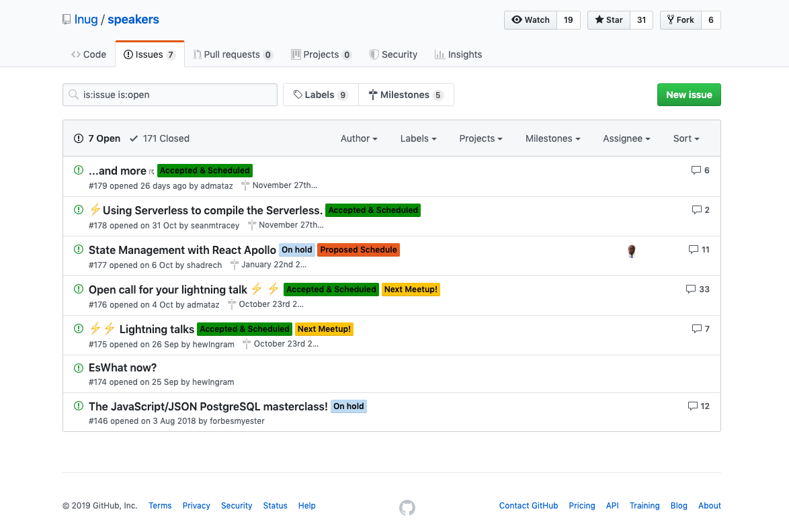789x532 pixels.
Task: Click open-issue icon for 'Lightning talks' issue
Action: [x=79, y=329]
